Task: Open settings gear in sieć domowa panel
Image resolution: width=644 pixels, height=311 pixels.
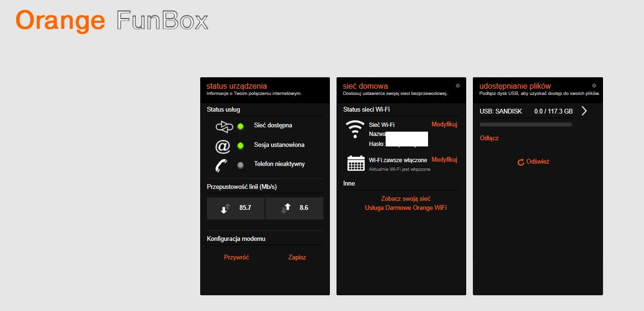Action: [x=458, y=86]
